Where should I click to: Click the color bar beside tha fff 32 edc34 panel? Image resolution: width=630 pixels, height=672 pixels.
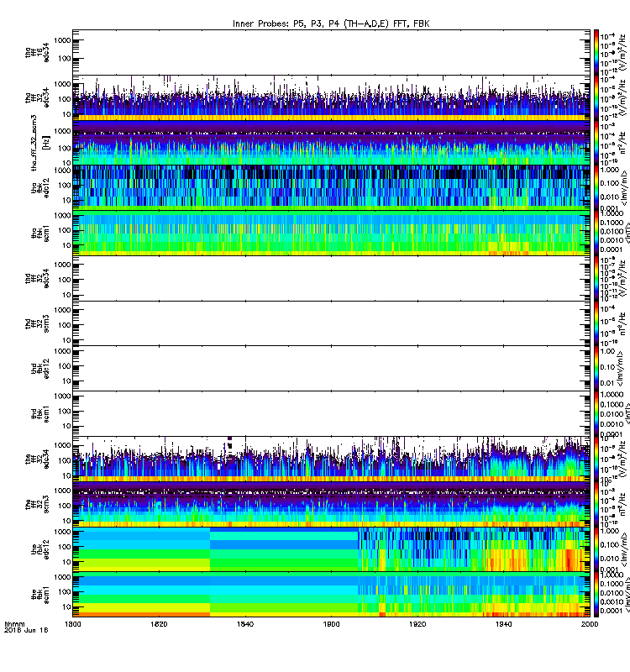(596, 97)
